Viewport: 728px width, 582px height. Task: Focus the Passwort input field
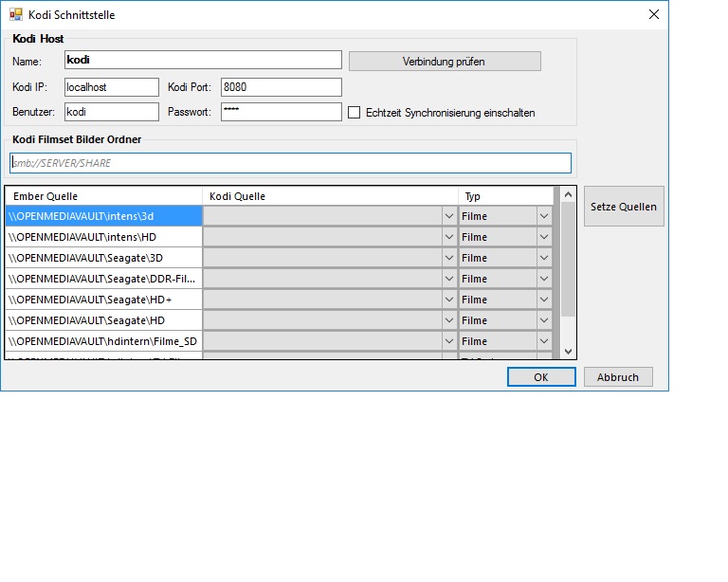click(x=282, y=112)
